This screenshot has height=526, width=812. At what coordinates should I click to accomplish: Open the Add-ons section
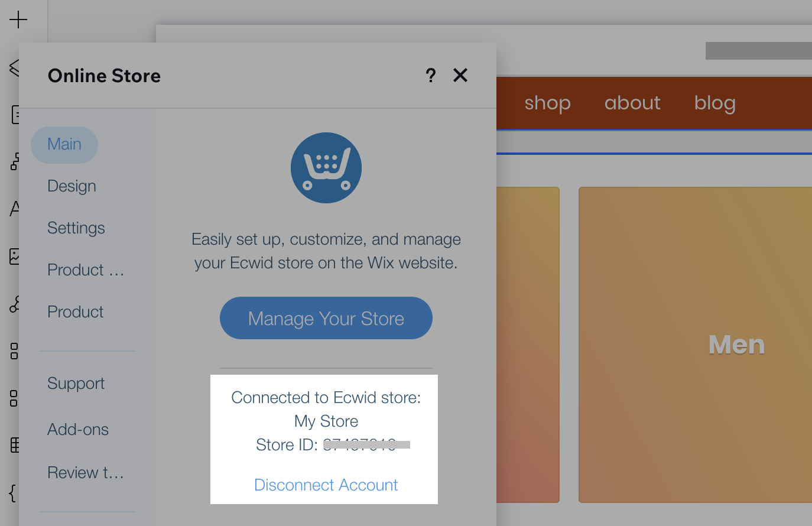(78, 430)
